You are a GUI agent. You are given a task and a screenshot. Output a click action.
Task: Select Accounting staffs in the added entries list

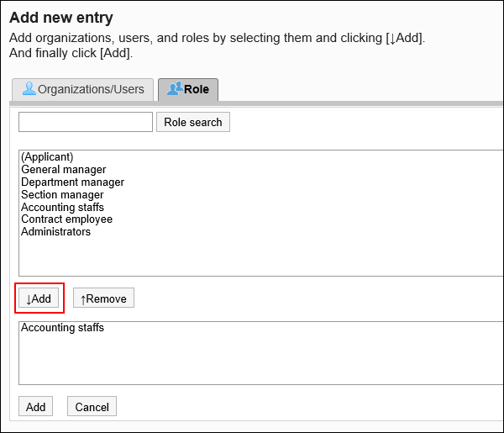click(x=63, y=328)
